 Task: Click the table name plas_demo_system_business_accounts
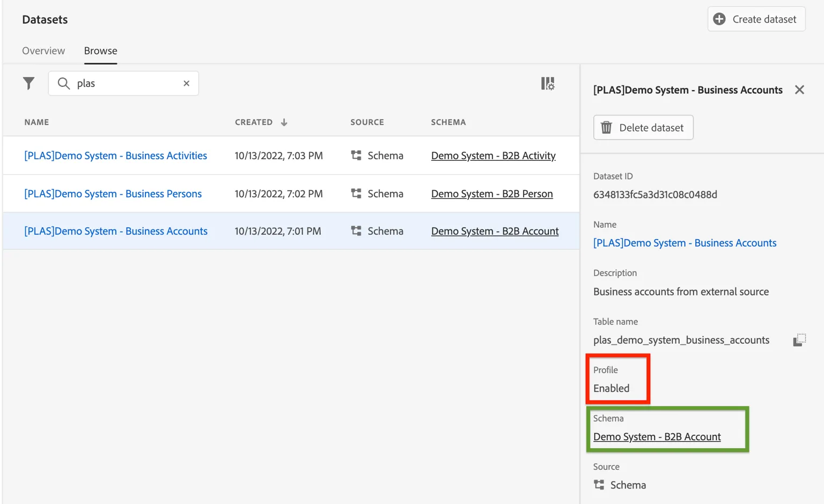tap(681, 340)
